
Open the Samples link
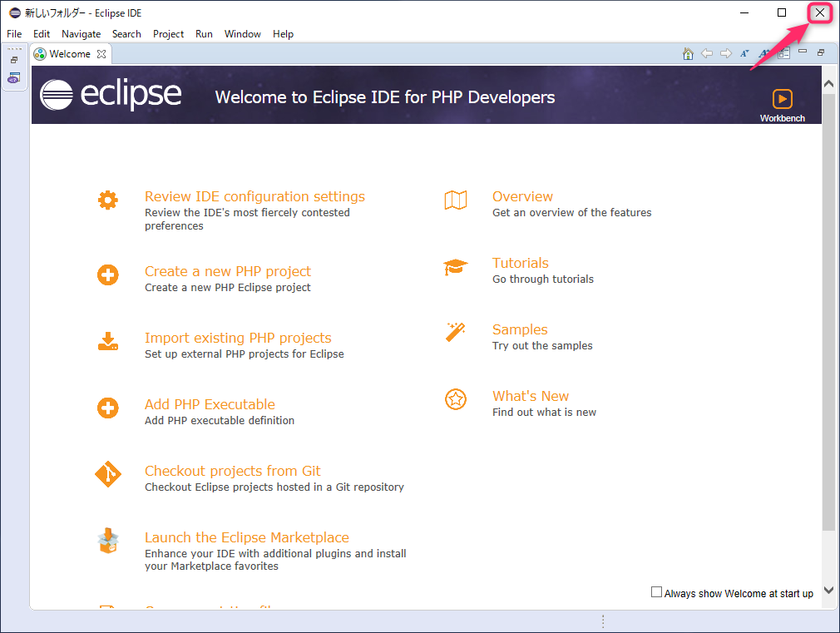click(520, 329)
